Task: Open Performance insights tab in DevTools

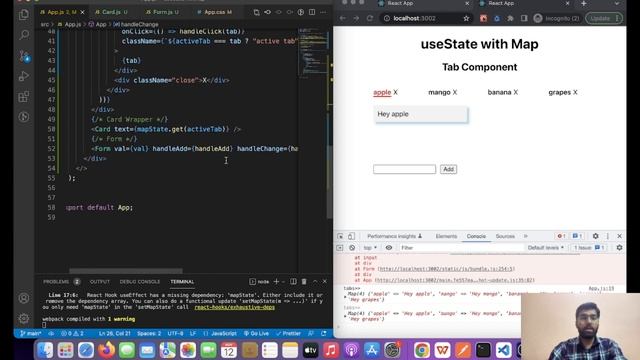Action: click(394, 236)
